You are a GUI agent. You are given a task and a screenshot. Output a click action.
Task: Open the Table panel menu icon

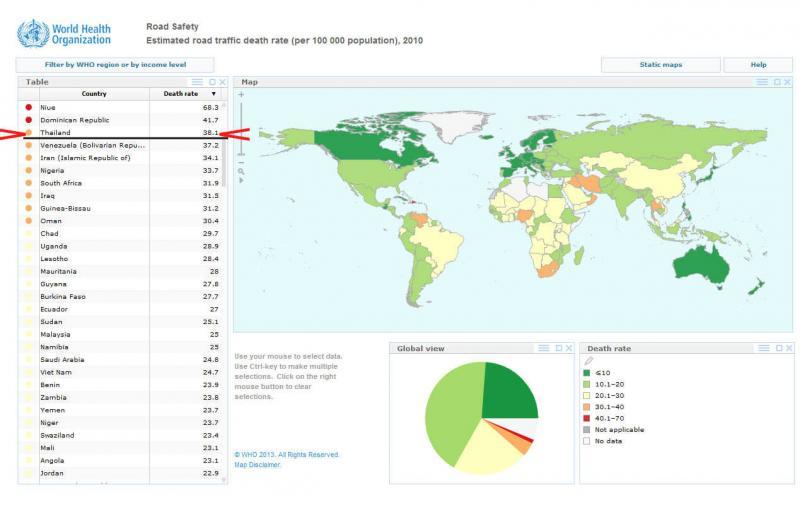coord(197,82)
